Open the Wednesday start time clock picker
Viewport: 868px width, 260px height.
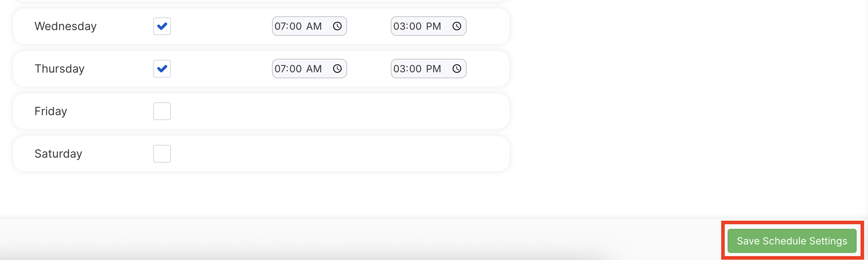[337, 26]
